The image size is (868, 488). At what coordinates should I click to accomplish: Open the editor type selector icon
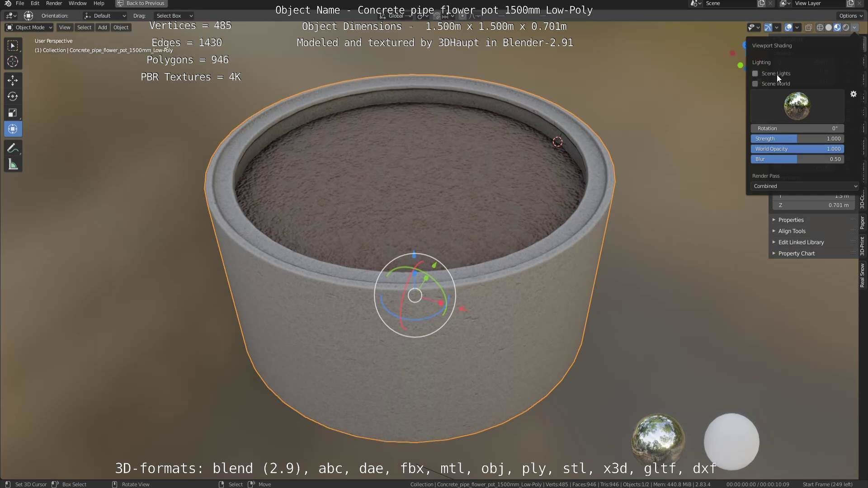[11, 16]
